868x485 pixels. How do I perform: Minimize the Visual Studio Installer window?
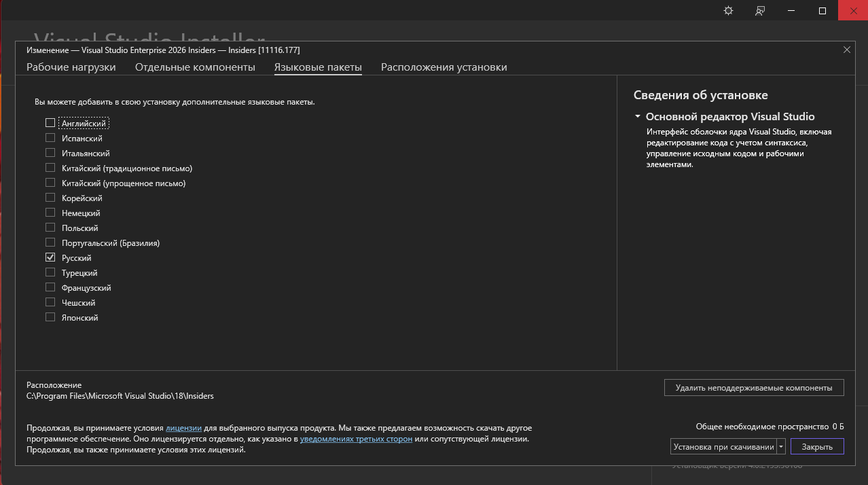point(791,11)
